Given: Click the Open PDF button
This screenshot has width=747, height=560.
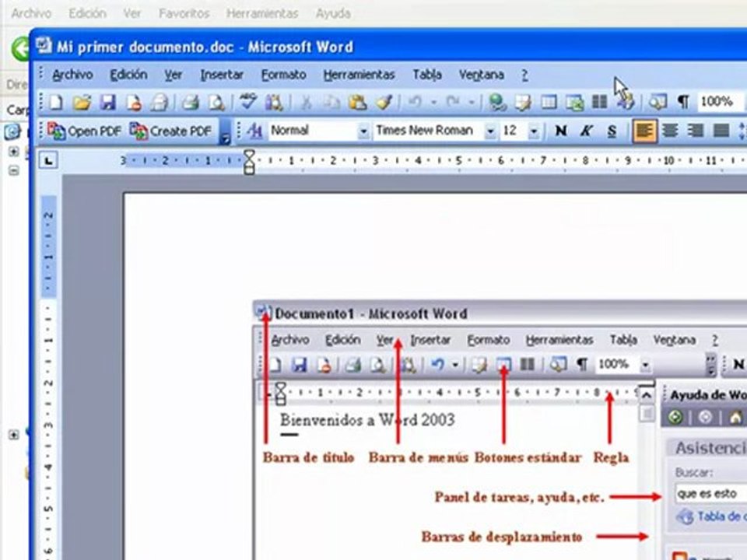Looking at the screenshot, I should [x=84, y=131].
